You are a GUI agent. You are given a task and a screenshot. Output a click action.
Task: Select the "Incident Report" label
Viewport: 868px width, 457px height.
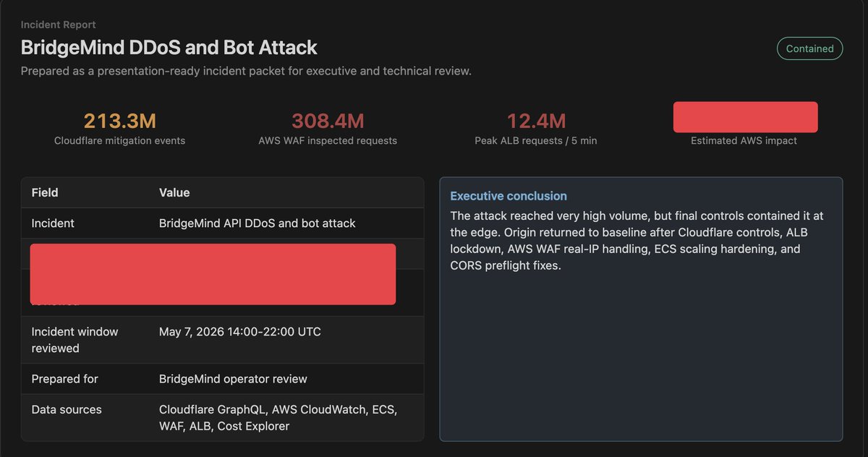58,25
